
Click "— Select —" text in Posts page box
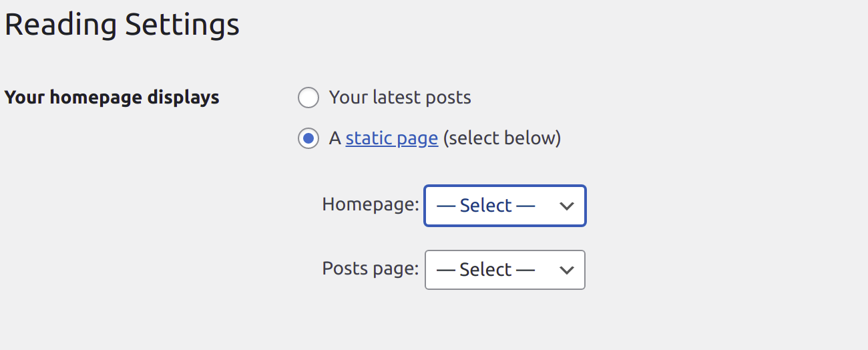(485, 270)
